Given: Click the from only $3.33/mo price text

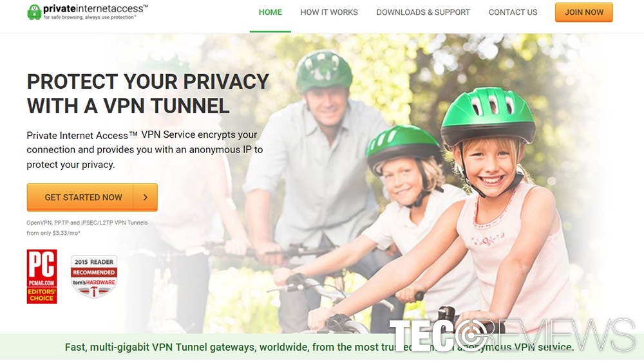Looking at the screenshot, I should (x=53, y=233).
